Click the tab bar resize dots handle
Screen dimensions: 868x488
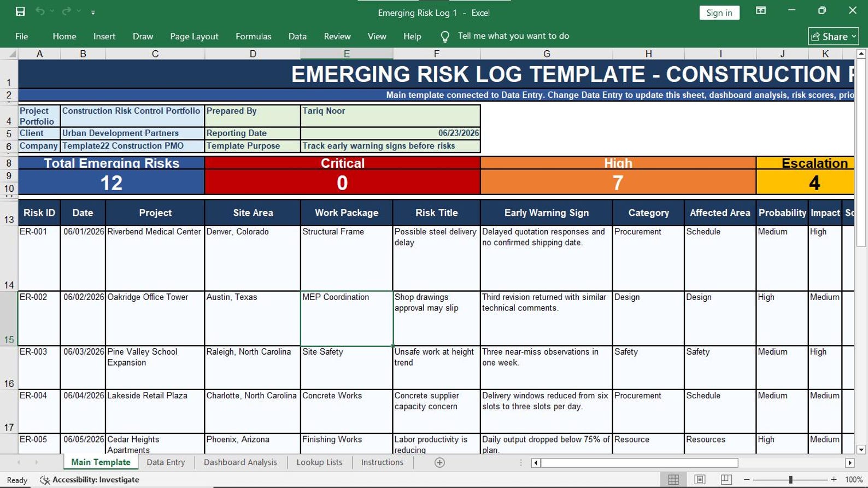[x=521, y=462]
